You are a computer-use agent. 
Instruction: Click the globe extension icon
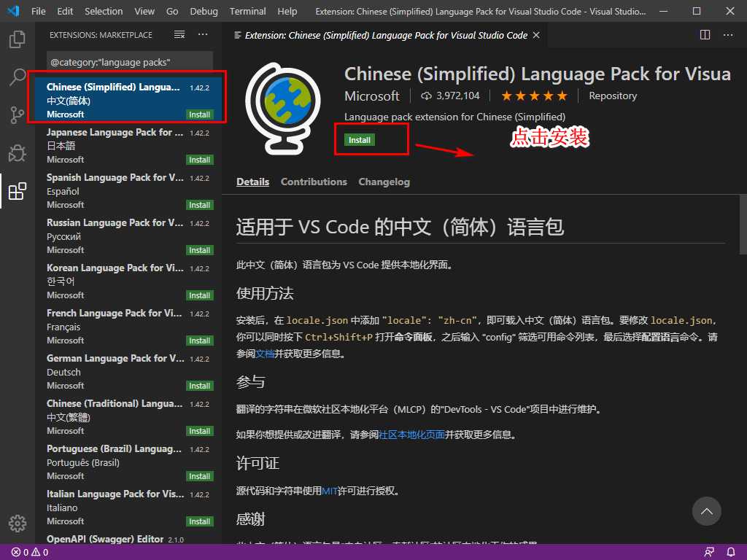pyautogui.click(x=283, y=109)
